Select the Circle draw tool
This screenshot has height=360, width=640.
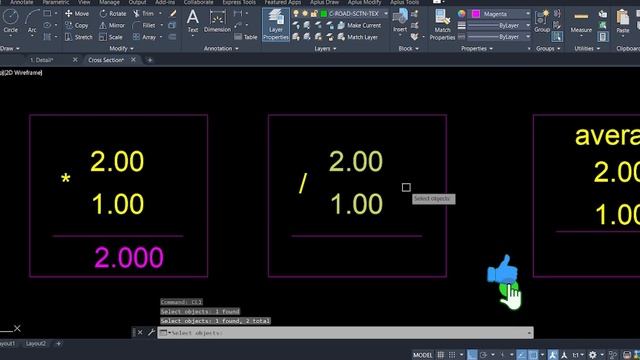click(10, 20)
